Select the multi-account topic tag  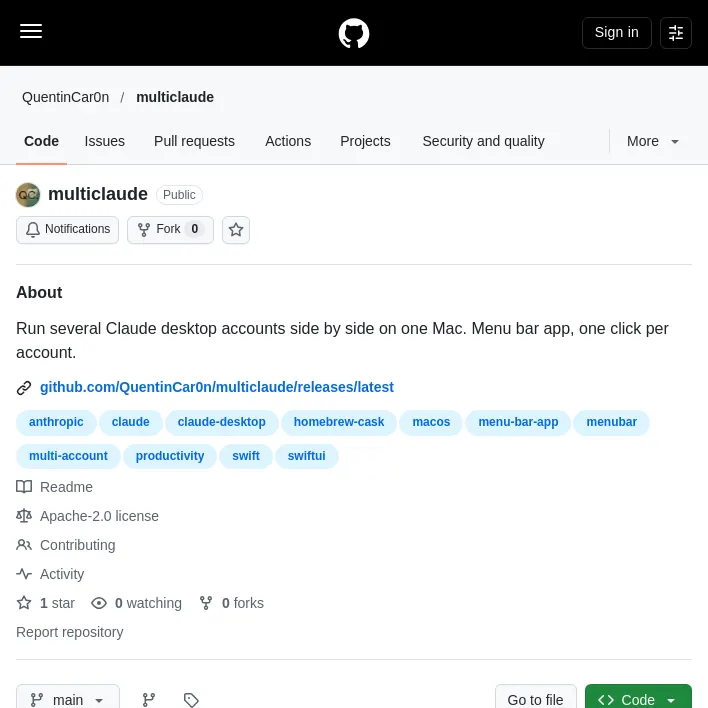tap(68, 456)
